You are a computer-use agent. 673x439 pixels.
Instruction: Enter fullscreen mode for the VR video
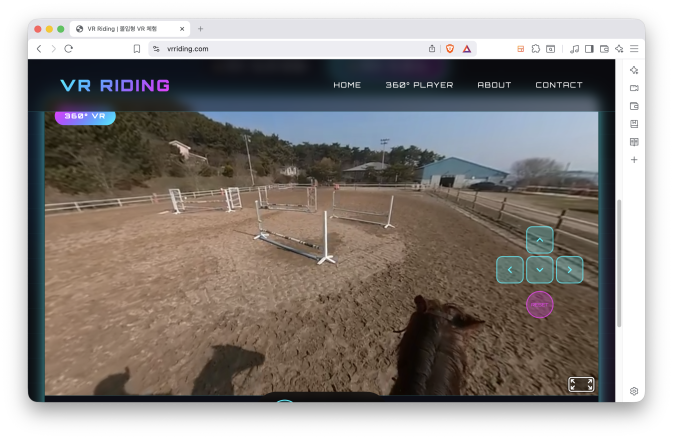[x=581, y=384]
